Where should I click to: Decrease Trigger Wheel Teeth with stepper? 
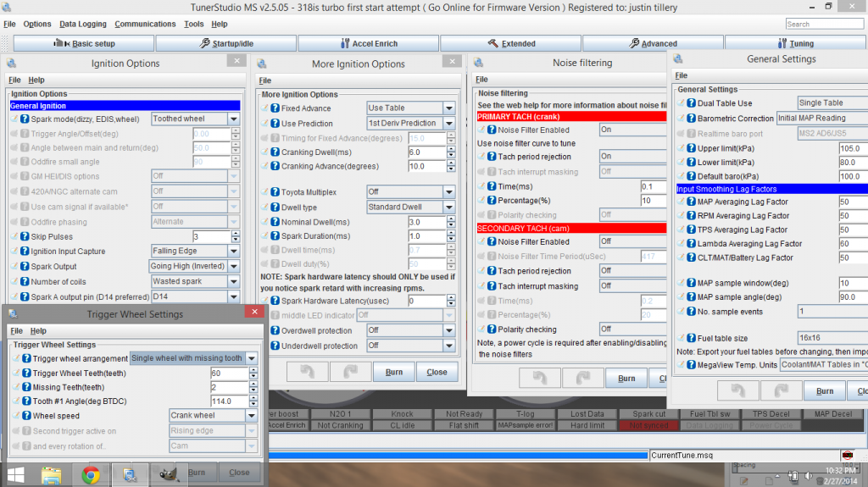pos(253,376)
